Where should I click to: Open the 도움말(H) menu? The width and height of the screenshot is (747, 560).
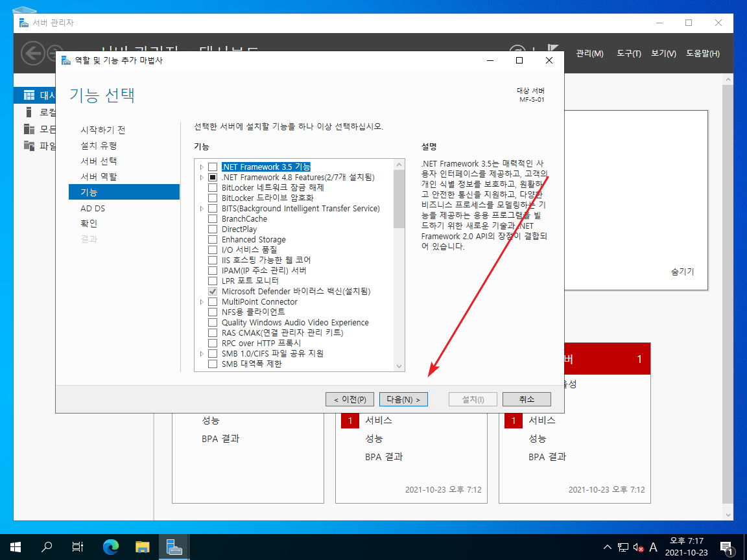703,53
